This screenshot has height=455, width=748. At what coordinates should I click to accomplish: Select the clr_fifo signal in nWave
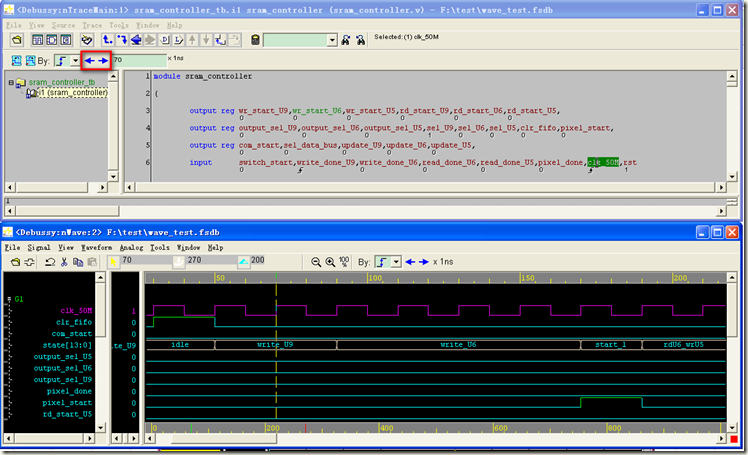pyautogui.click(x=74, y=322)
